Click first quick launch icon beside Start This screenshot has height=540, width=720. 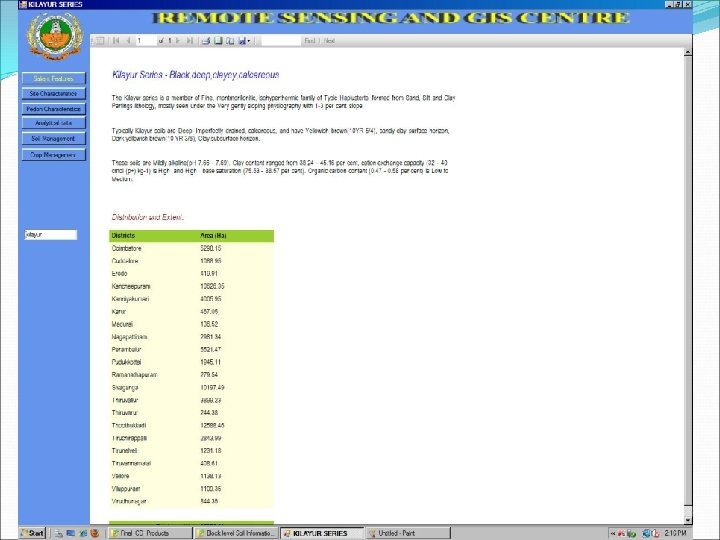pyautogui.click(x=59, y=533)
